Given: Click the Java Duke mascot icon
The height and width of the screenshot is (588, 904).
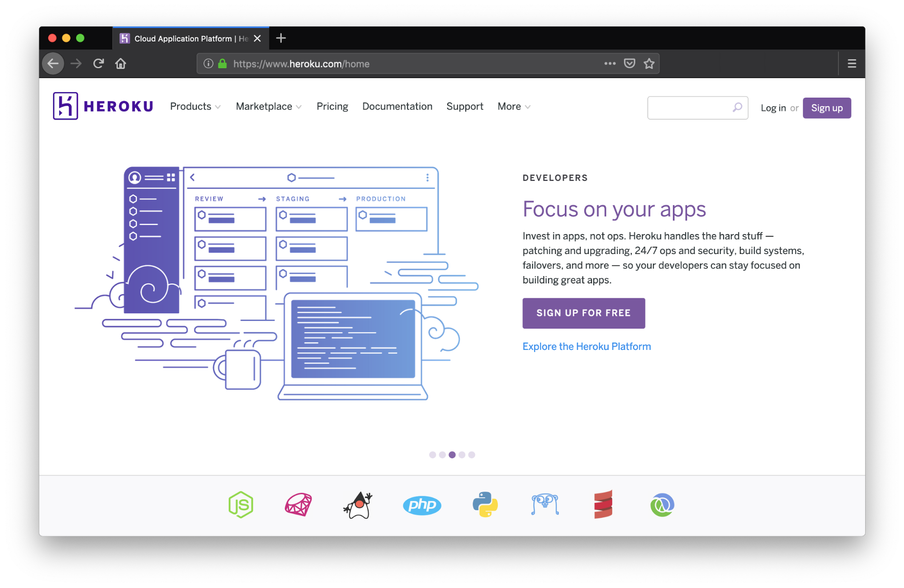Looking at the screenshot, I should point(358,505).
